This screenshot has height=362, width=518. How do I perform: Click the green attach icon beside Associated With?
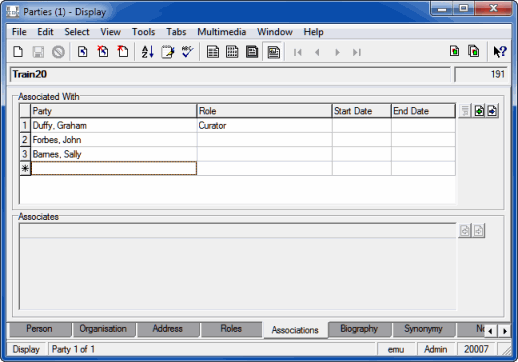[x=479, y=111]
